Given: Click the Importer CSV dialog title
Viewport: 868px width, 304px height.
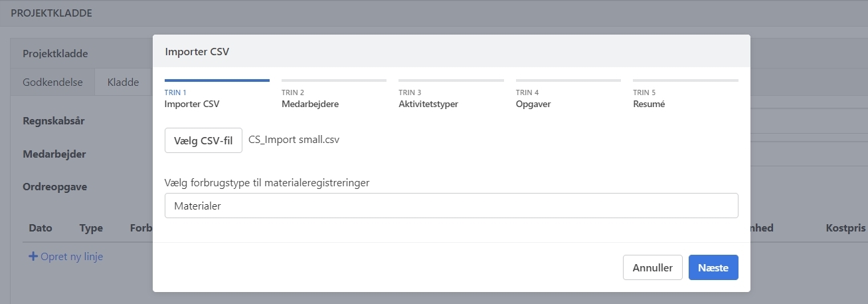Looking at the screenshot, I should 197,51.
